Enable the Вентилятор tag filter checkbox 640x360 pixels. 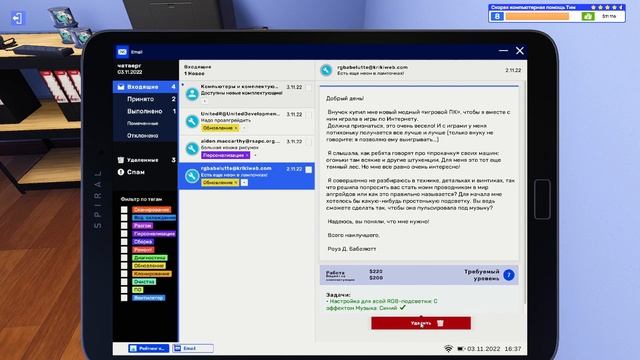124,298
